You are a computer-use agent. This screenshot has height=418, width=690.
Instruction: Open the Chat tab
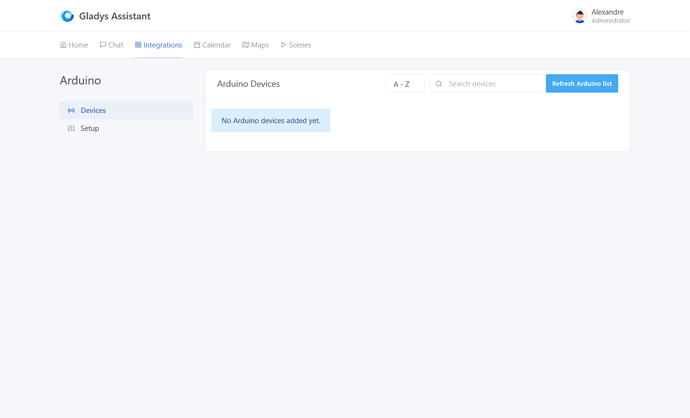point(111,45)
